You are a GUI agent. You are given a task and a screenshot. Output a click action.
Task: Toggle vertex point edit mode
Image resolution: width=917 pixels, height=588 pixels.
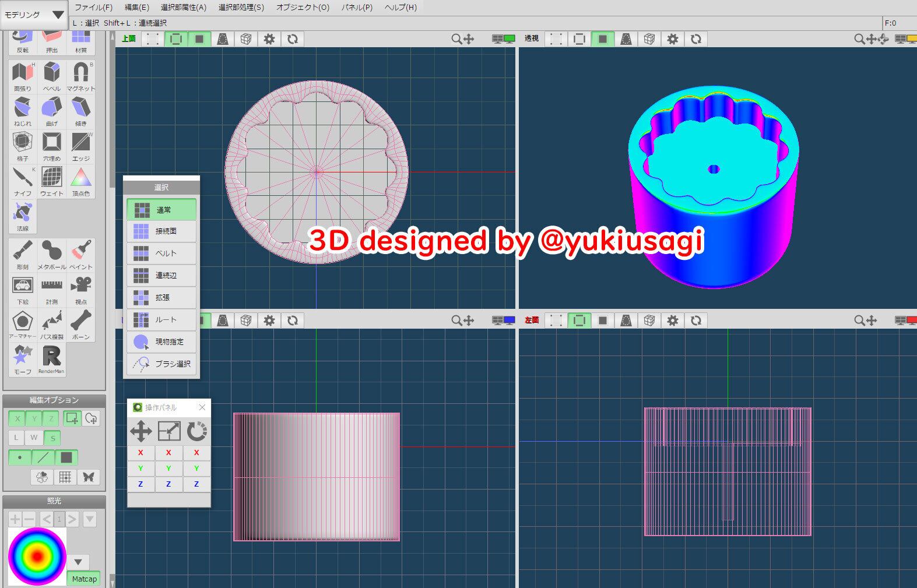pyautogui.click(x=20, y=457)
